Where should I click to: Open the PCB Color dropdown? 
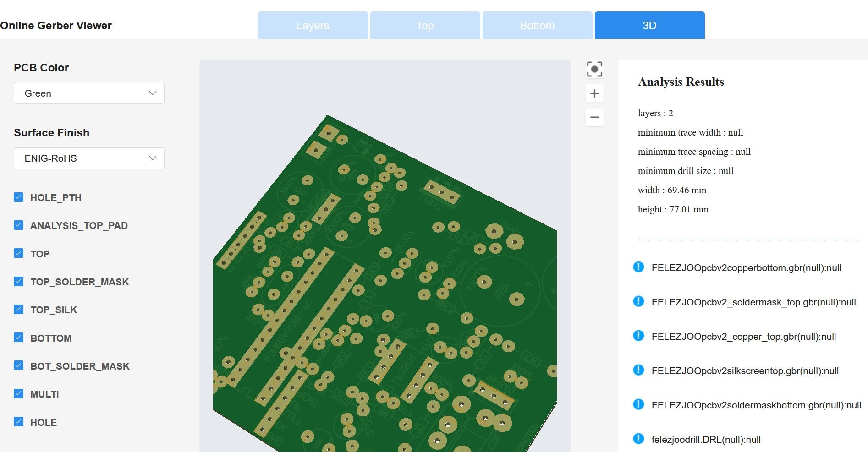pos(89,93)
